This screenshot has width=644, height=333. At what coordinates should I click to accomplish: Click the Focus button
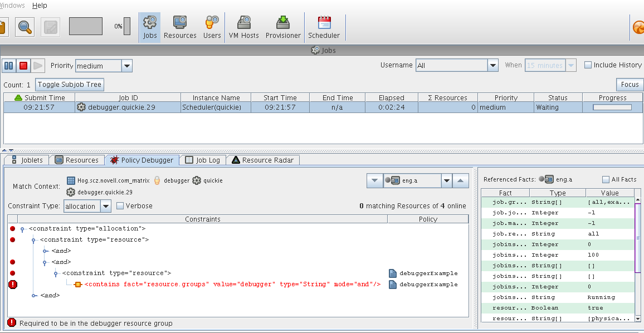(630, 85)
